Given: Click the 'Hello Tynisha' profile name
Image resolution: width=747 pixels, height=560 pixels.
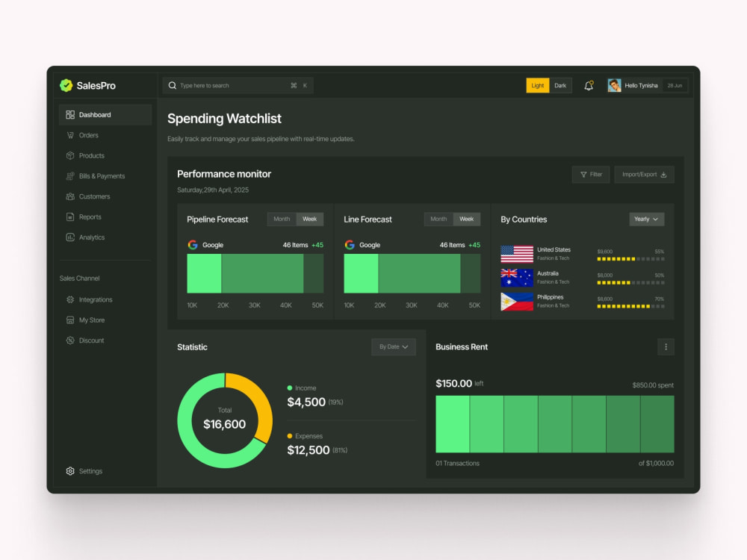Looking at the screenshot, I should tap(641, 86).
